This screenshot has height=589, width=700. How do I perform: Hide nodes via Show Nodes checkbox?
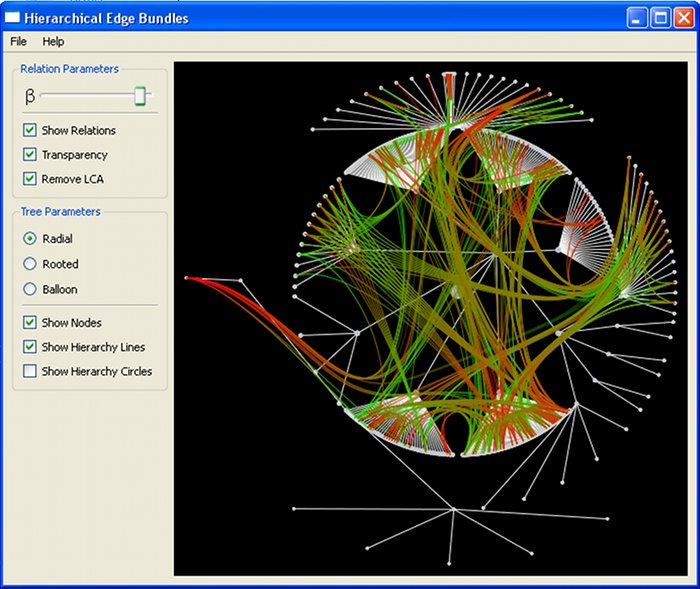tap(30, 323)
